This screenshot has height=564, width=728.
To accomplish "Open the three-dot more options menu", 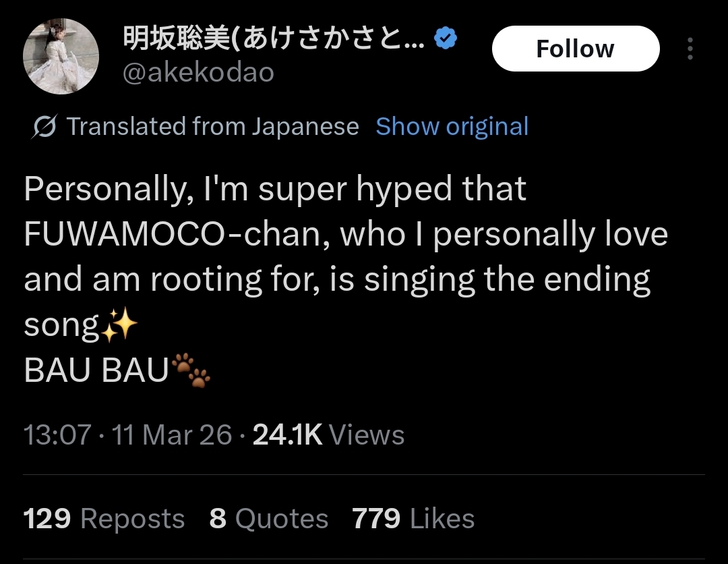I will pos(690,49).
